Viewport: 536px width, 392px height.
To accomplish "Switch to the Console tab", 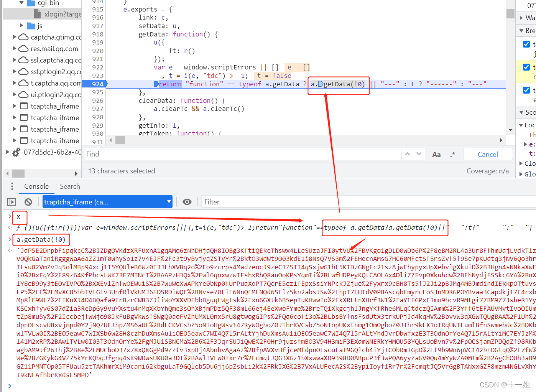I will coord(36,186).
